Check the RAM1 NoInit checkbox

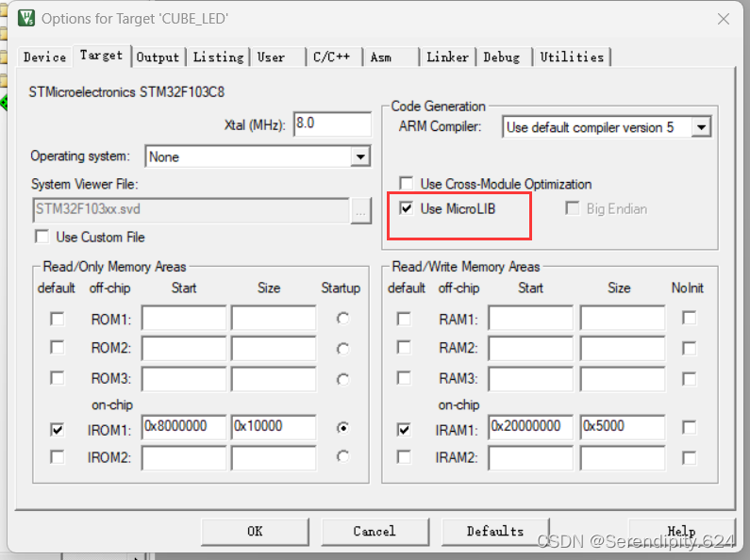point(690,318)
